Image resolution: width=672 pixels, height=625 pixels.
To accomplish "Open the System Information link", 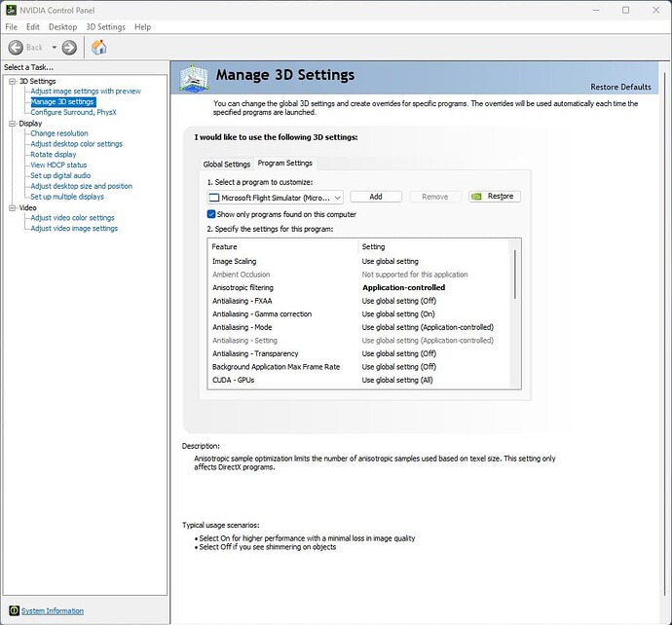I will (53, 610).
